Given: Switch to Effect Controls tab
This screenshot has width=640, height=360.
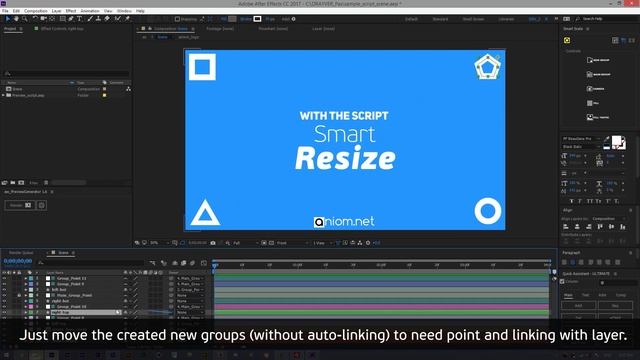Looking at the screenshot, I should click(x=61, y=29).
